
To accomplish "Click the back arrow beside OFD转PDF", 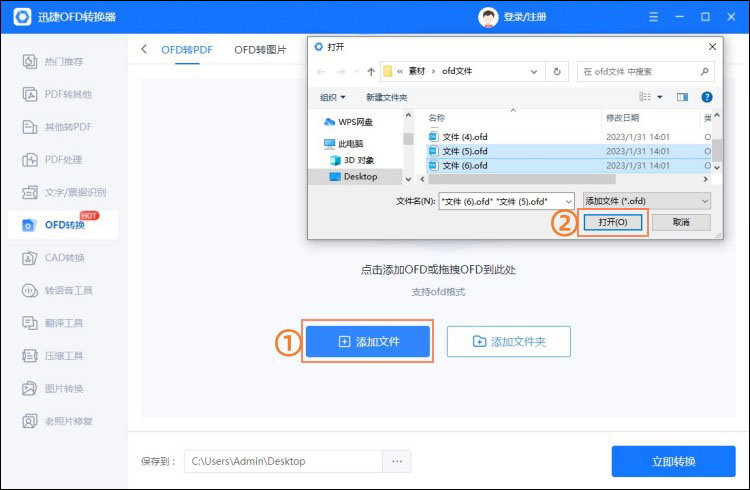I will [x=144, y=49].
